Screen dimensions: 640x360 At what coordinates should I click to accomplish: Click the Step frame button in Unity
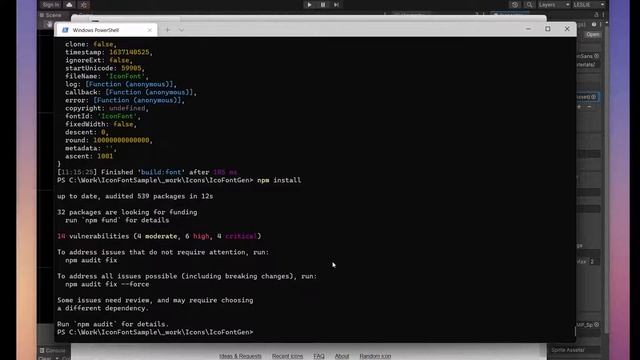336,4
